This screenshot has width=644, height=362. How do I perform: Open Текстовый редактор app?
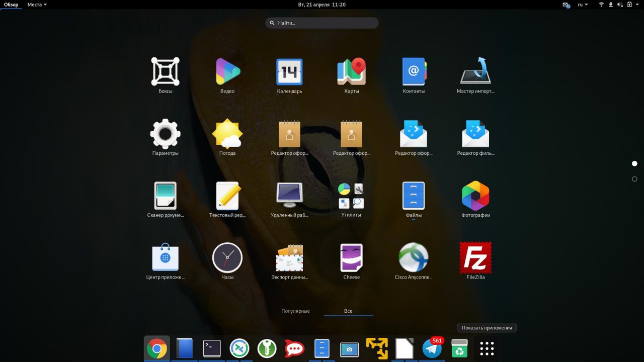click(227, 199)
